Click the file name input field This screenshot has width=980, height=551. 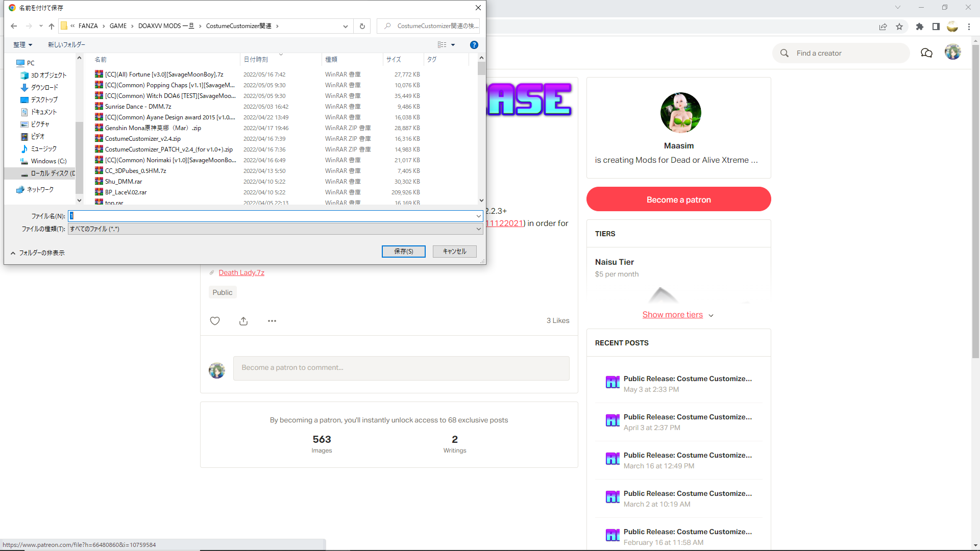pos(271,216)
